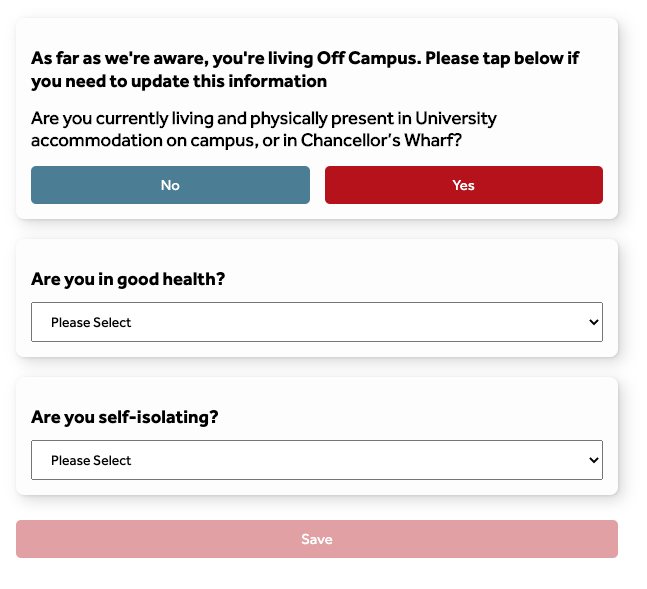The image size is (647, 589).
Task: Click the disabled Save button
Action: pyautogui.click(x=317, y=539)
